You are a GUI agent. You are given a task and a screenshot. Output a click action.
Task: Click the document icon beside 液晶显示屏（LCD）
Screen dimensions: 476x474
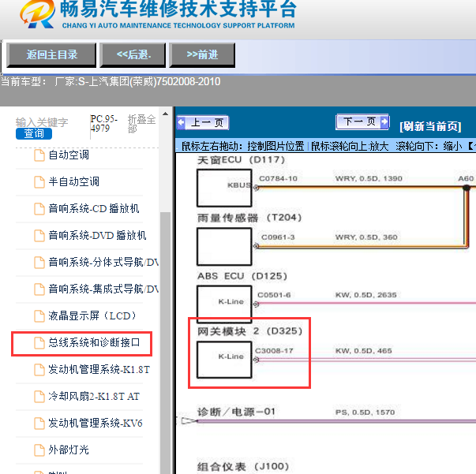click(x=39, y=316)
